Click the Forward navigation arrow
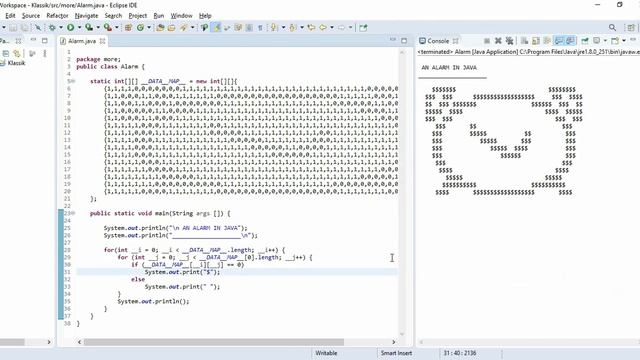 coord(341,27)
